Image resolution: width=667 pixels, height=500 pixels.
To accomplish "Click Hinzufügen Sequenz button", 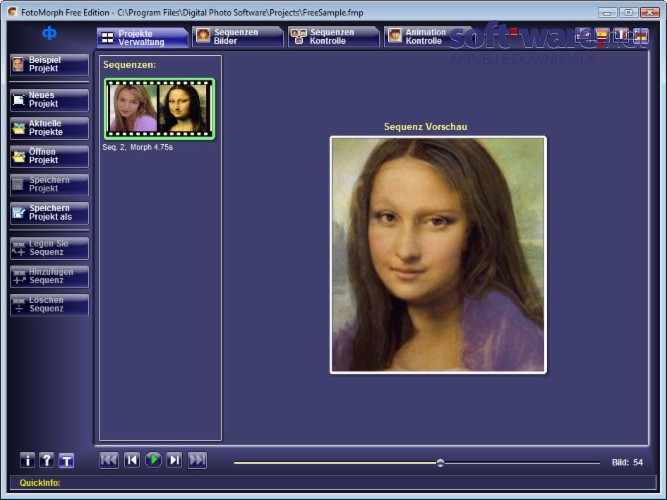I will click(49, 277).
